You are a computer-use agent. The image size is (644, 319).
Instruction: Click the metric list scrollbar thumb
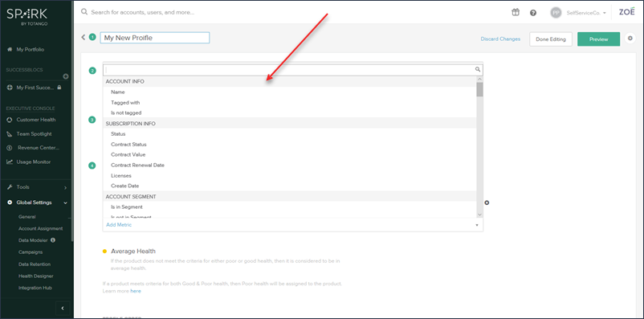479,89
